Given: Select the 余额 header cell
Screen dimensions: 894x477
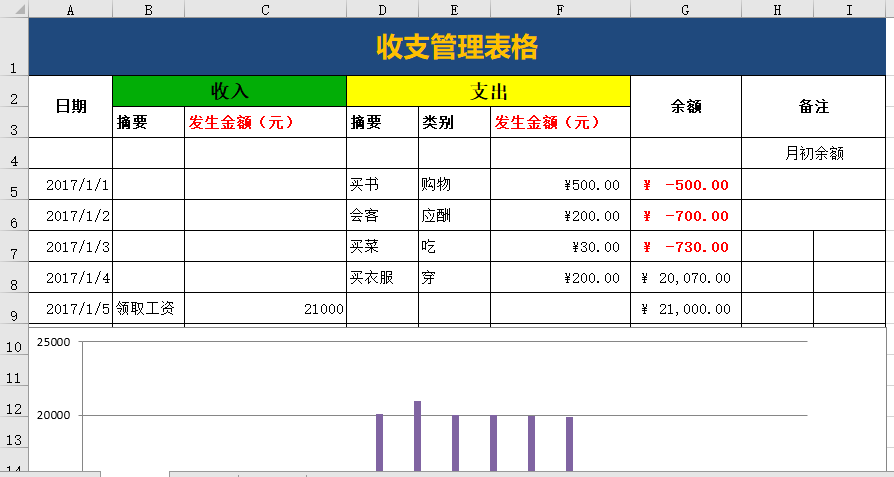Looking at the screenshot, I should 685,106.
